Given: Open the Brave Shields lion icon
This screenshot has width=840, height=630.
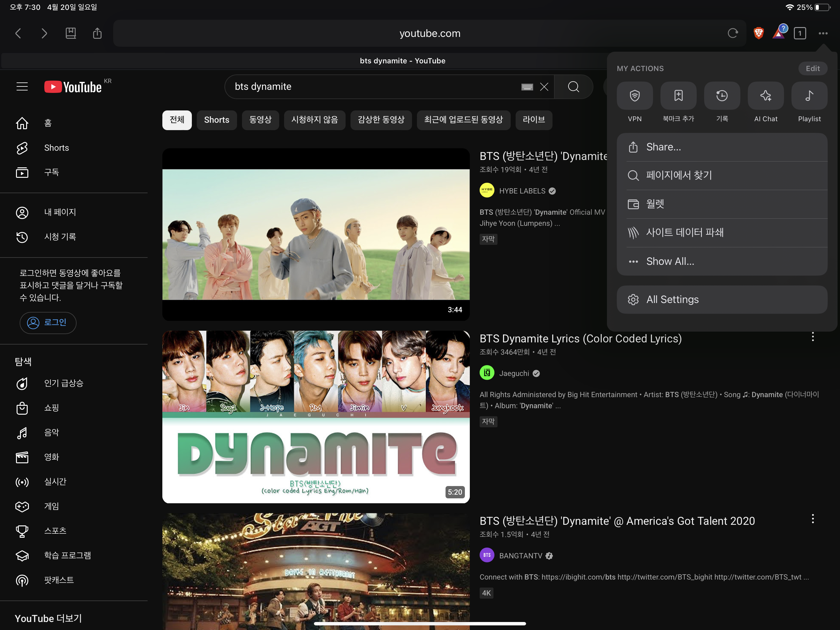Looking at the screenshot, I should click(x=758, y=33).
